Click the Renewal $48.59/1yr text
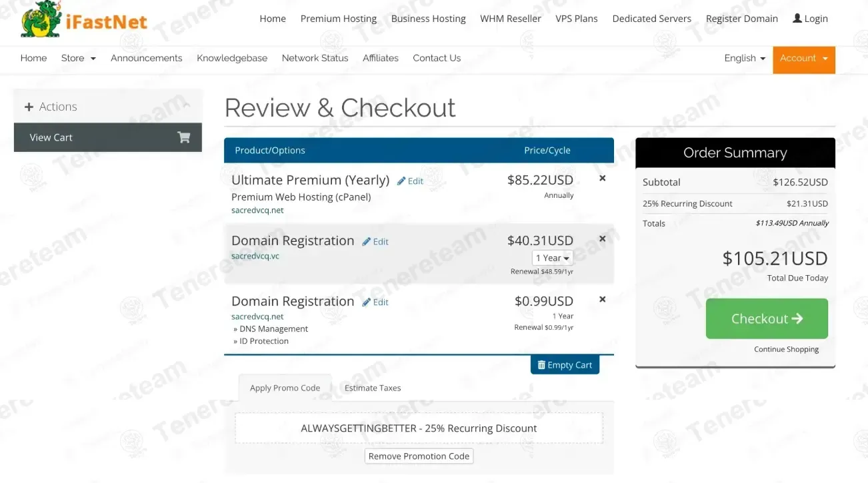Viewport: 868px width, 483px height. 542,272
